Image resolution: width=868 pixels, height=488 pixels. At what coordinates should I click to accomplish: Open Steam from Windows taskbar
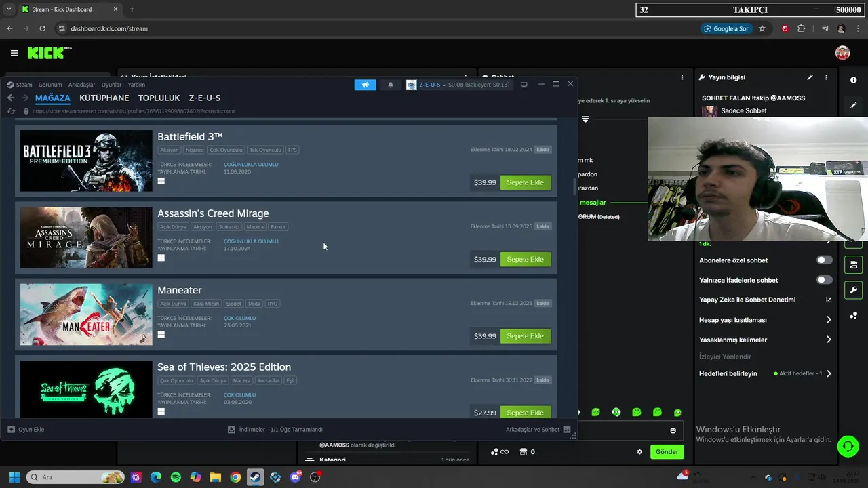(x=255, y=477)
